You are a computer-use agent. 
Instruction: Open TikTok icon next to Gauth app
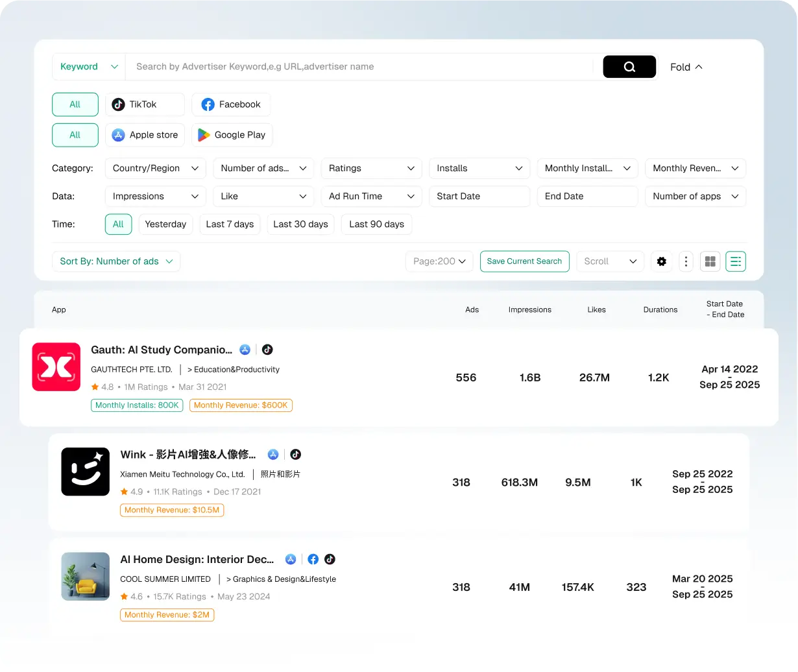(267, 350)
